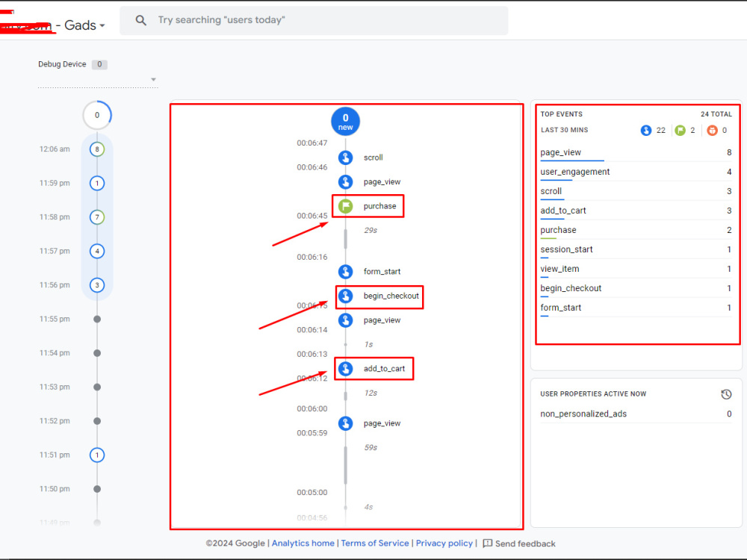Select the 11:59 pm minute bubble
Image resolution: width=747 pixels, height=560 pixels.
[x=97, y=183]
